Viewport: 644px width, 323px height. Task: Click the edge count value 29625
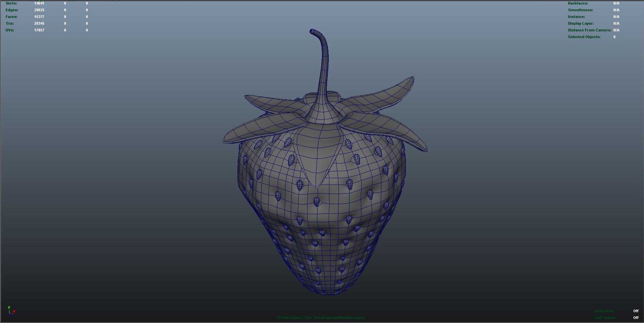pyautogui.click(x=39, y=10)
